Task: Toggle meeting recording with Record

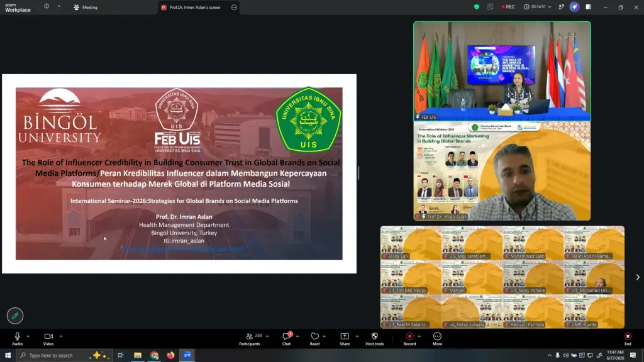Action: point(409,339)
